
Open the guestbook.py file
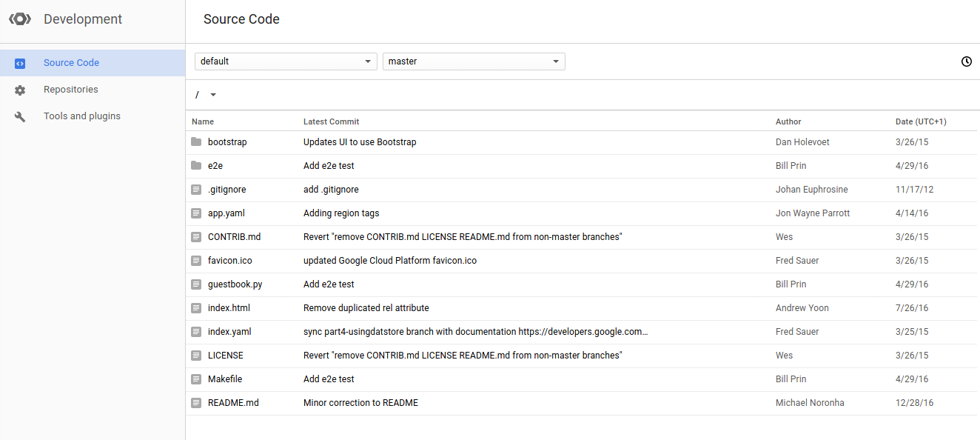pos(235,284)
